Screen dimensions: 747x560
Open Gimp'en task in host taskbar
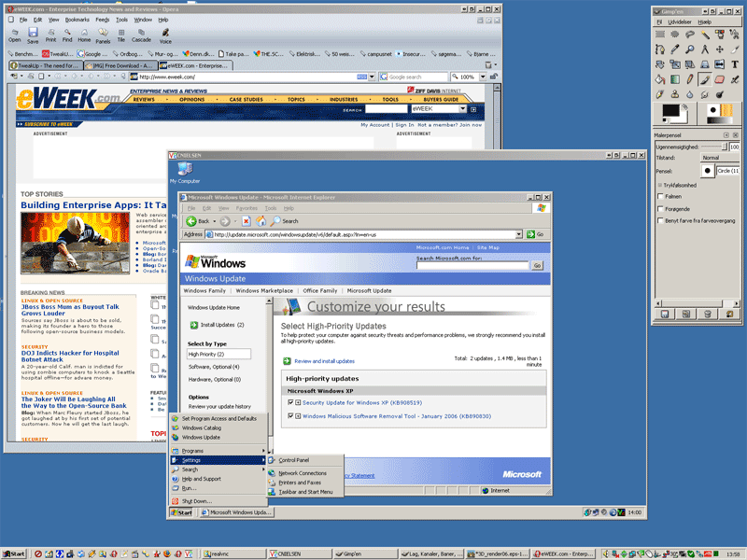click(x=364, y=553)
